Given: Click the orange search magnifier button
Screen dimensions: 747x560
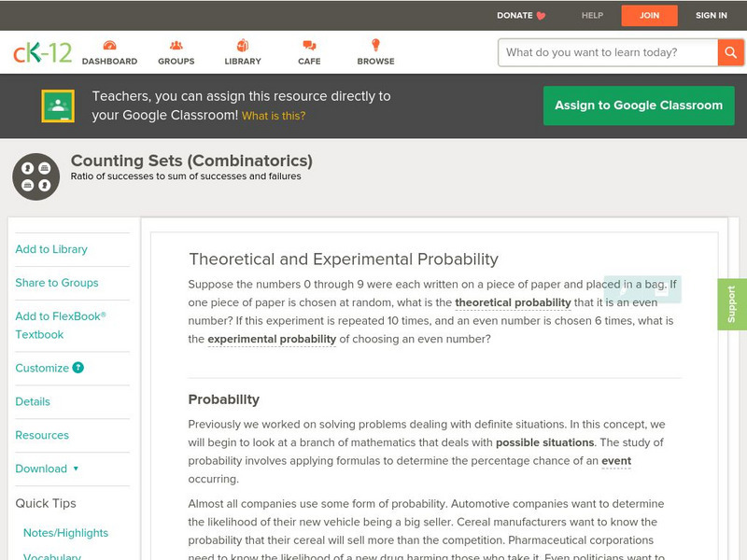Looking at the screenshot, I should (x=730, y=52).
